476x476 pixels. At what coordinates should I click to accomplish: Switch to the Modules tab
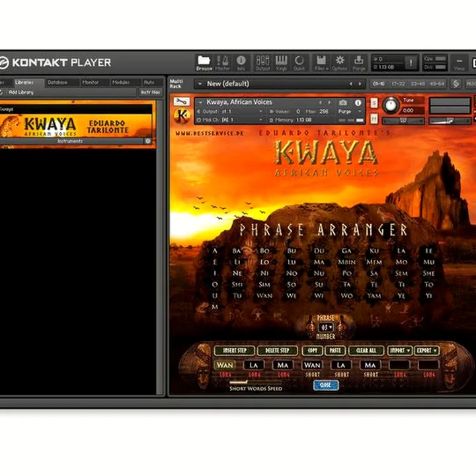coord(121,82)
